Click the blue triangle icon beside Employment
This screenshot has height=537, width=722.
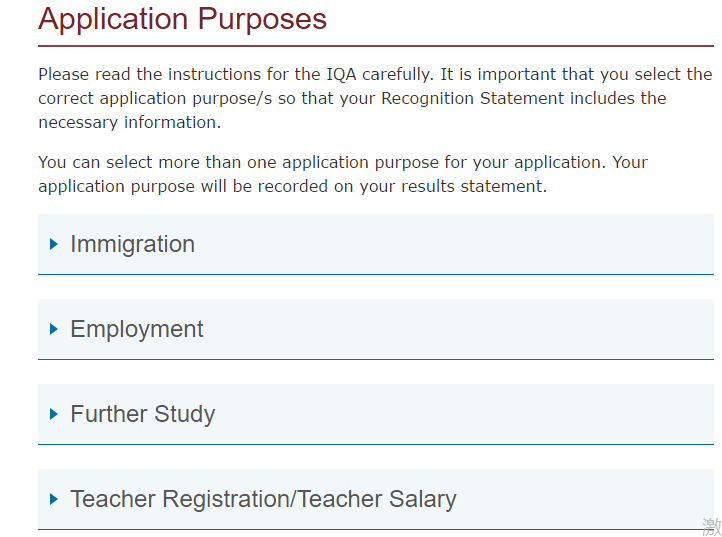pos(54,329)
